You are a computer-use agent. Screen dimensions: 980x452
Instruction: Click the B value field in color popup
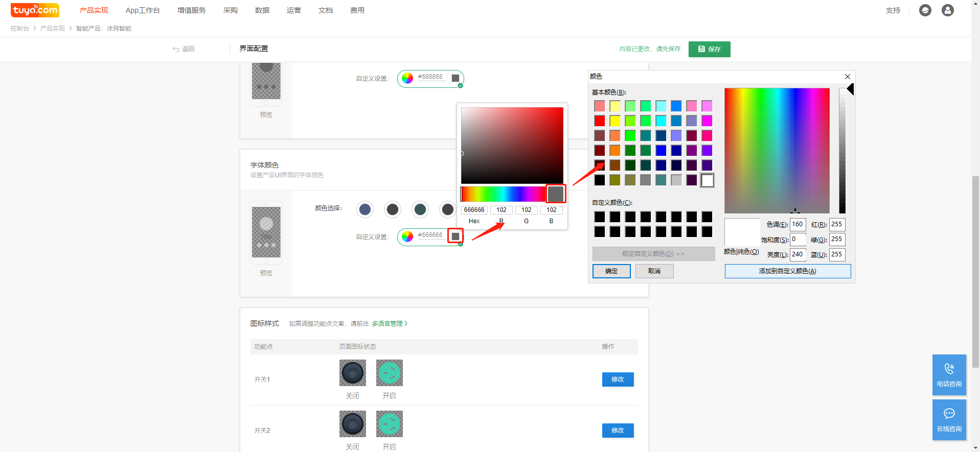pyautogui.click(x=552, y=210)
